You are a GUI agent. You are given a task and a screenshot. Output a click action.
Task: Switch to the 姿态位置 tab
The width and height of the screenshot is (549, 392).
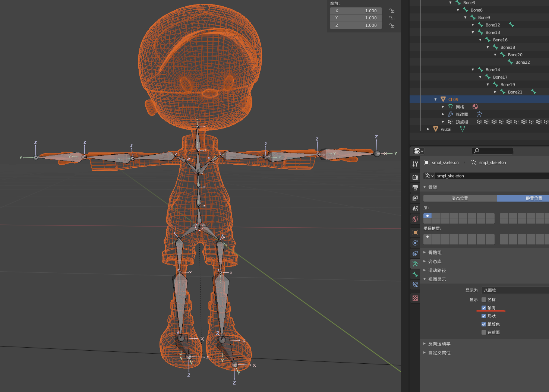pos(460,198)
